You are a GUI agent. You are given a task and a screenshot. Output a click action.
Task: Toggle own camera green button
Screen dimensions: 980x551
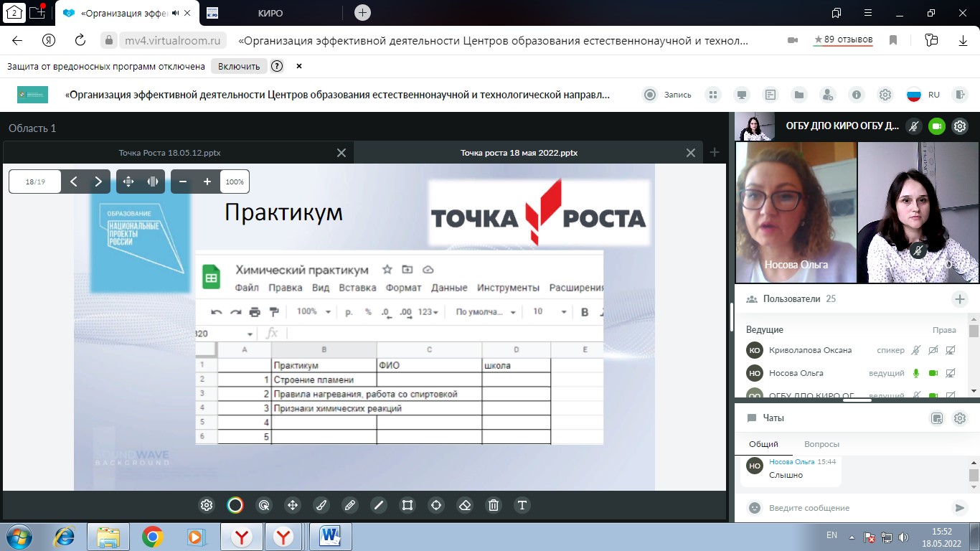(x=937, y=126)
